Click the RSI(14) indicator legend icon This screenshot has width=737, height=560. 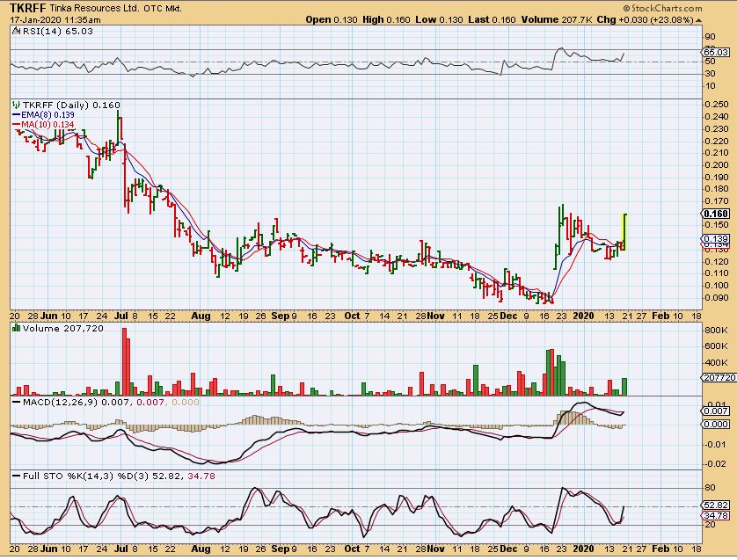(x=16, y=31)
